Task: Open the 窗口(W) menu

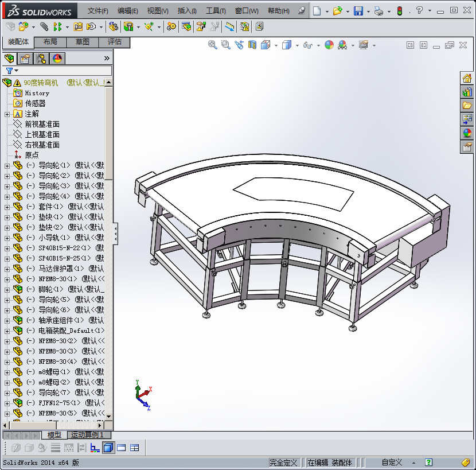Action: (x=247, y=11)
